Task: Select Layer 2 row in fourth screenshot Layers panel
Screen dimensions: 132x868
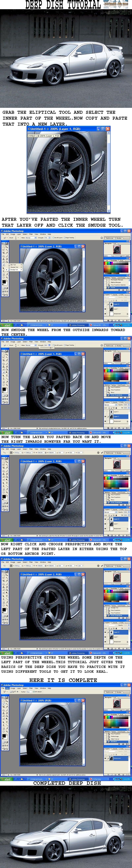Action: 116,632
